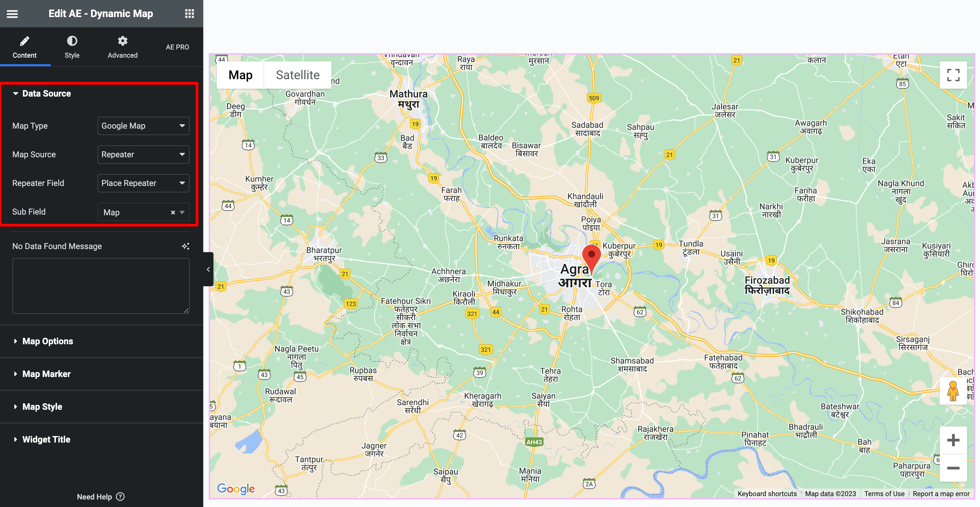Click the Shamsabad town label
This screenshot has height=507, width=980.
point(632,365)
